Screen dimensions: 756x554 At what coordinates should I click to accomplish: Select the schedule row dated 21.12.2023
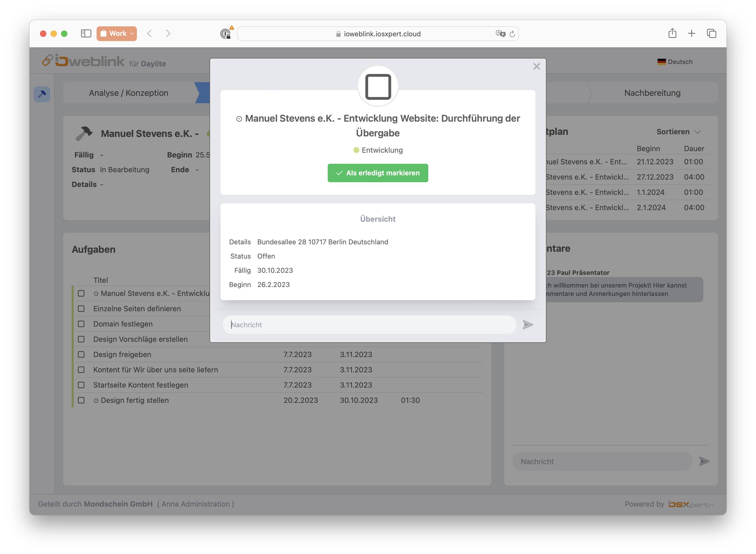pos(628,162)
